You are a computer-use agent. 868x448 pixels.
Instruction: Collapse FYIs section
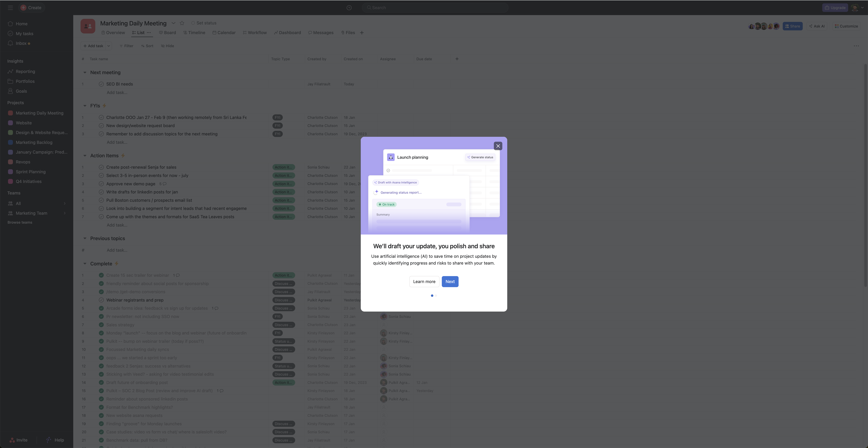(85, 106)
